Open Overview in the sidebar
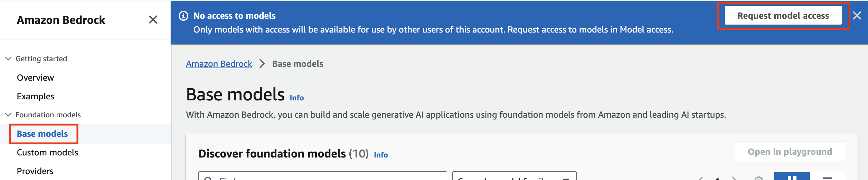Screen dimensions: 868x180 pos(35,78)
